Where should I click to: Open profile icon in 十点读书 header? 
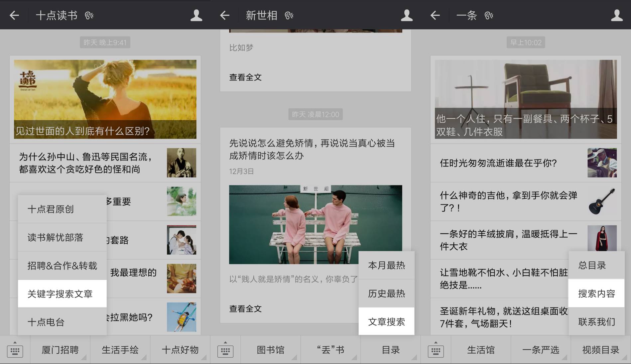(196, 15)
